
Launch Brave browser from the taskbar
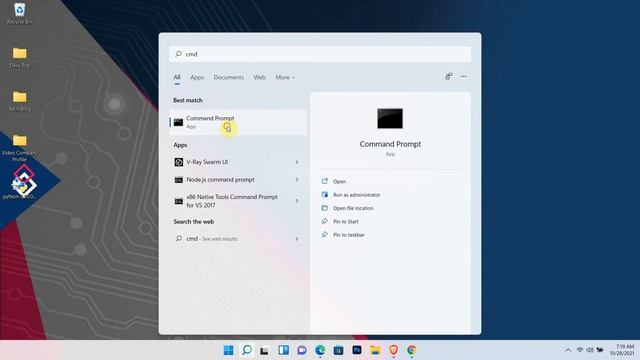pyautogui.click(x=393, y=350)
